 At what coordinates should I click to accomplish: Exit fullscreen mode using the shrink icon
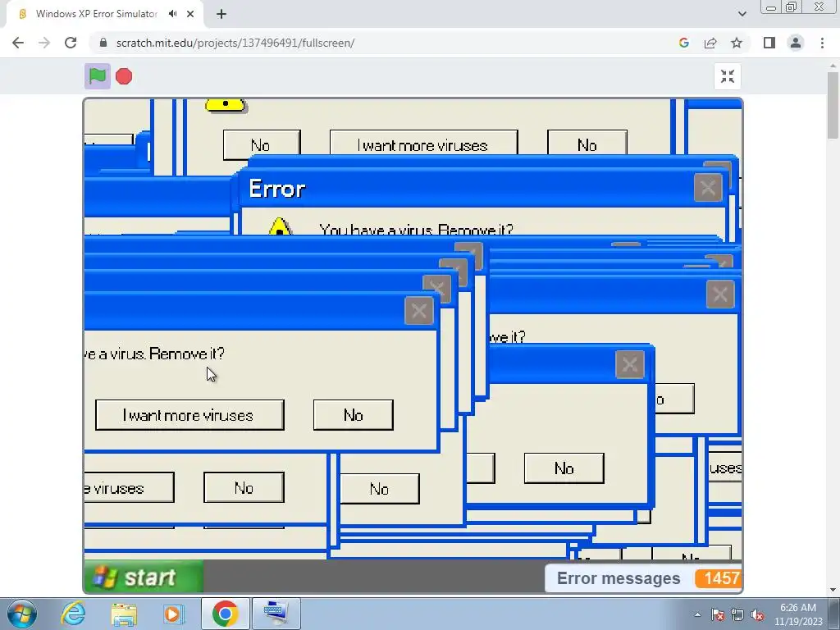pos(727,76)
